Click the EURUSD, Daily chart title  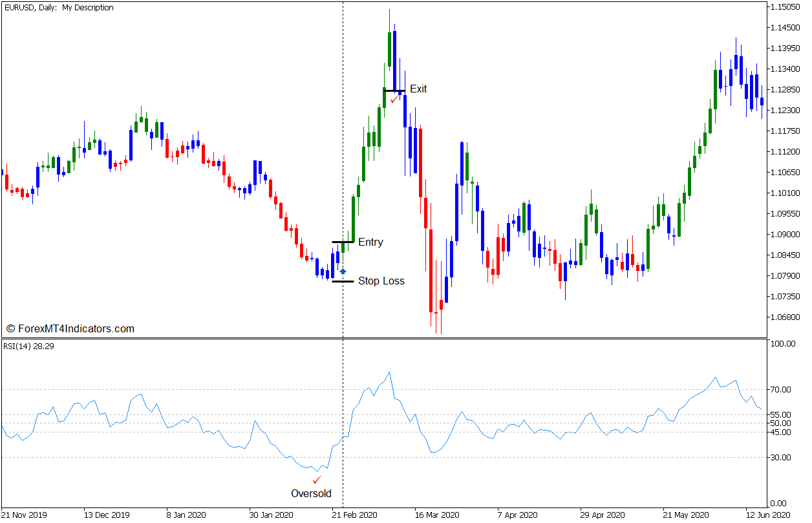pyautogui.click(x=58, y=8)
